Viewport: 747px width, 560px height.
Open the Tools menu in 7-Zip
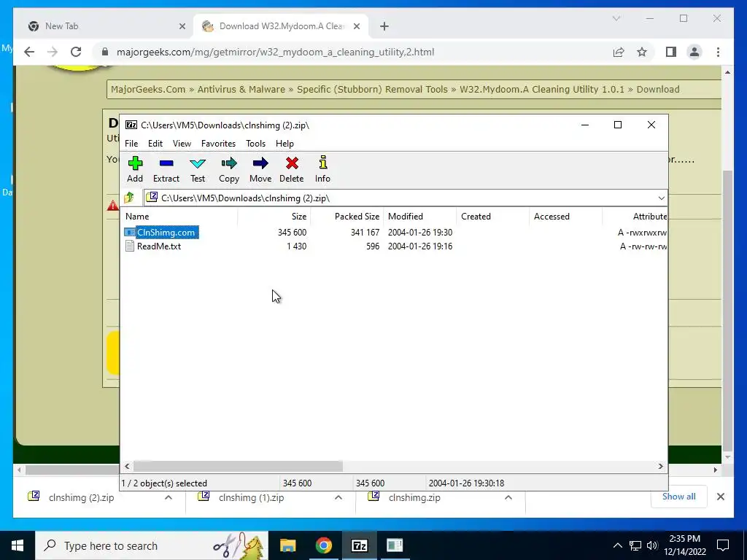click(x=255, y=144)
